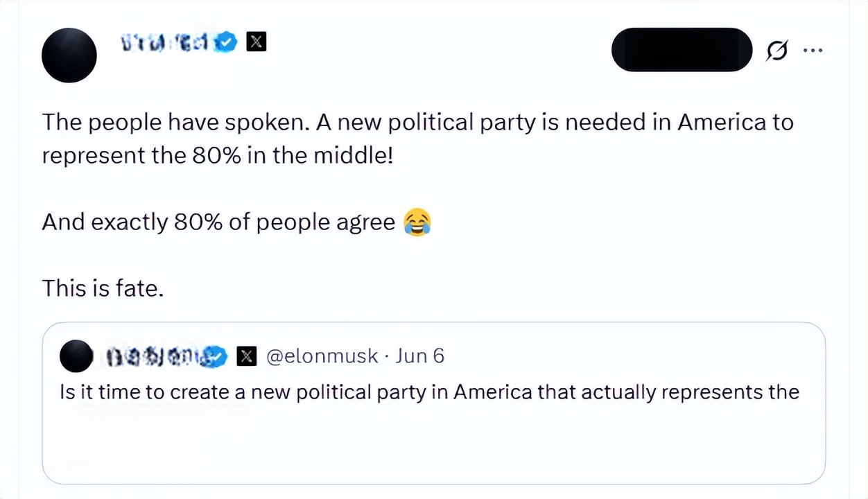Click the X badge in the quoted post
This screenshot has height=499, width=868.
pos(247,356)
